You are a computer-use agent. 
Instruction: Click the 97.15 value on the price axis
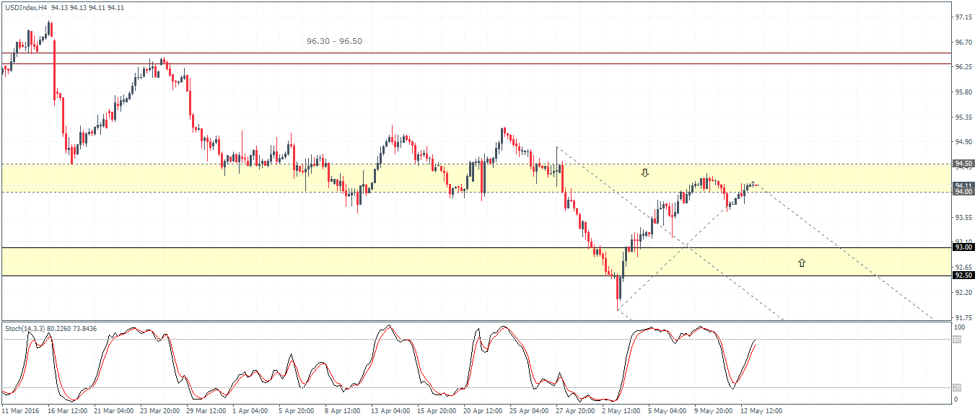[963, 17]
